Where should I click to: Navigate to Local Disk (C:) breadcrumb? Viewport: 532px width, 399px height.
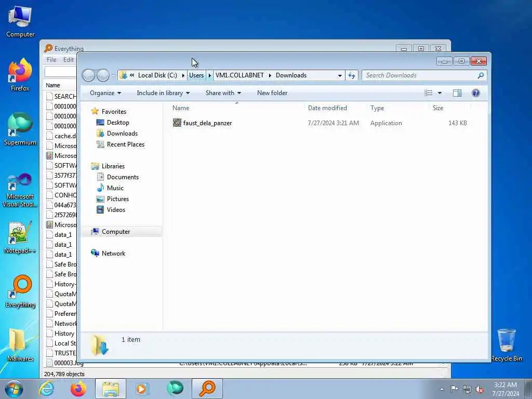click(157, 75)
